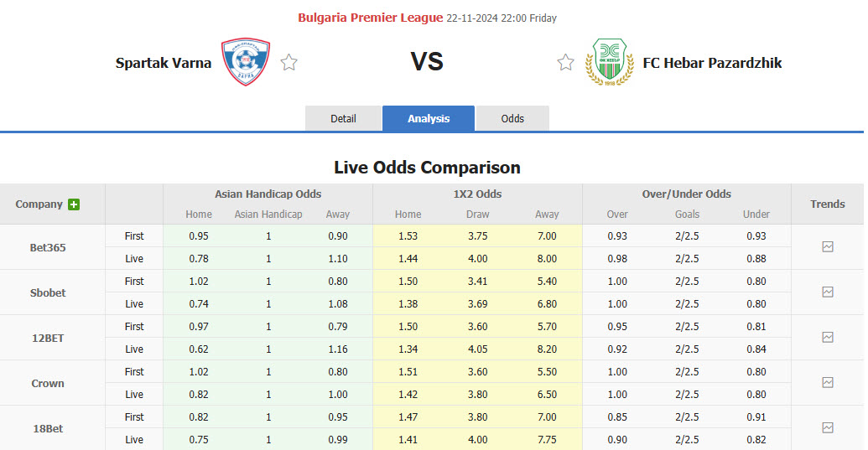Open the 18Bet trends chart icon

tap(827, 428)
